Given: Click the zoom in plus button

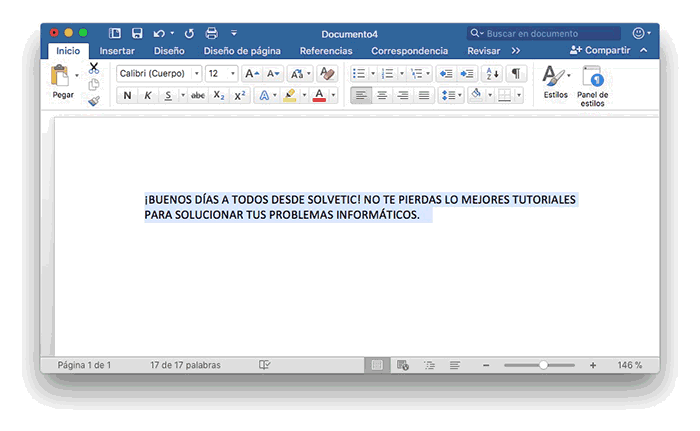Looking at the screenshot, I should tap(593, 365).
